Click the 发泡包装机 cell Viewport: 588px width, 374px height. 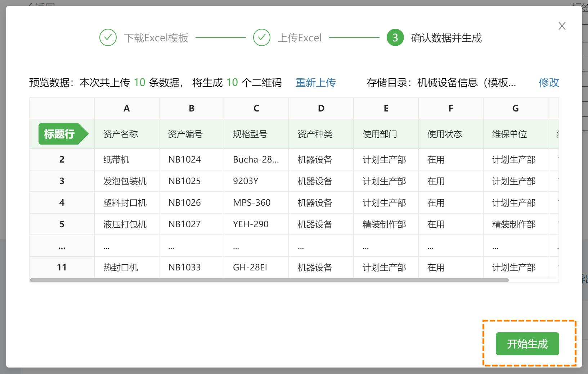tap(127, 181)
